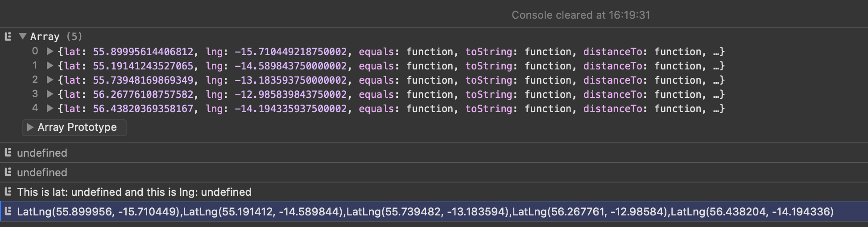Expand array item 3 object
This screenshot has height=227, width=868.
[x=50, y=94]
